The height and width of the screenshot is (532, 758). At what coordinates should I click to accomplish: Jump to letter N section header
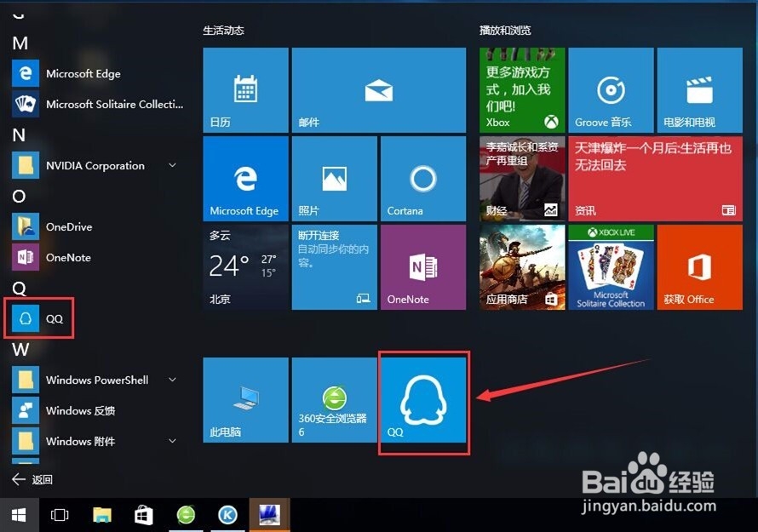pyautogui.click(x=19, y=135)
